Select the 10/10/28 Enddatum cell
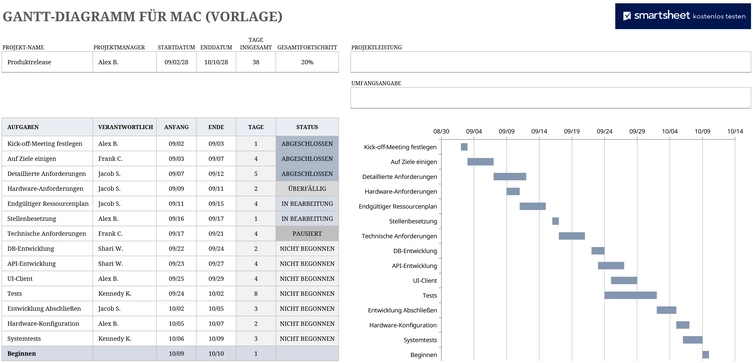The image size is (753, 363). (216, 62)
